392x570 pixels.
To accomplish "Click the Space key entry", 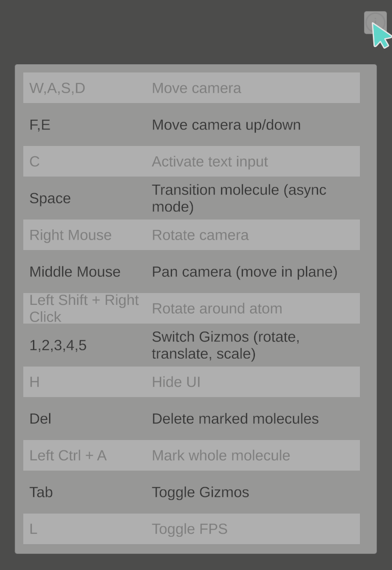I will [x=50, y=198].
